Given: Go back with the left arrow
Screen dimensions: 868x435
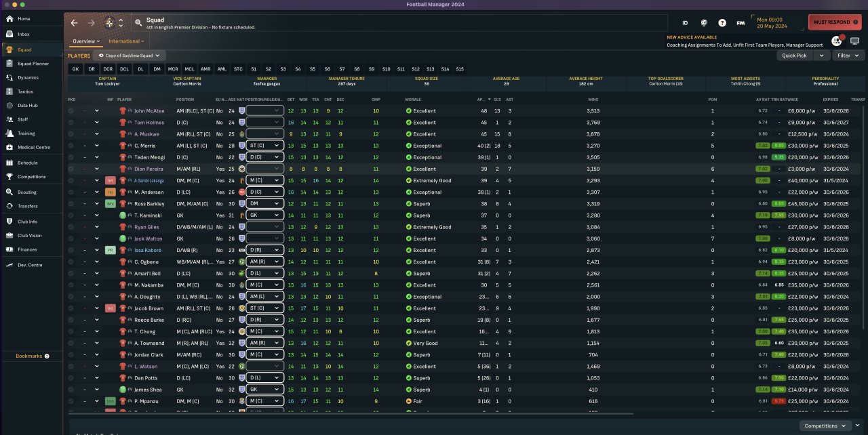Looking at the screenshot, I should 75,22.
